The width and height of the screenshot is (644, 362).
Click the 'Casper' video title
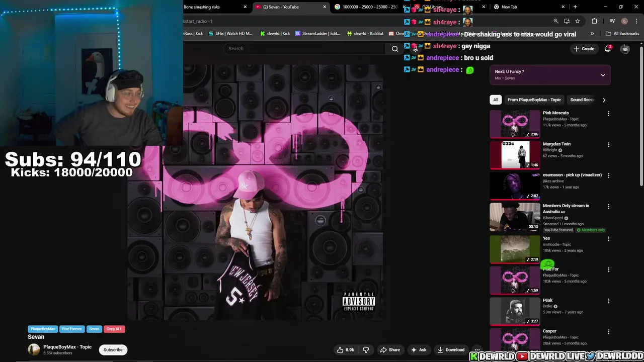(x=549, y=331)
